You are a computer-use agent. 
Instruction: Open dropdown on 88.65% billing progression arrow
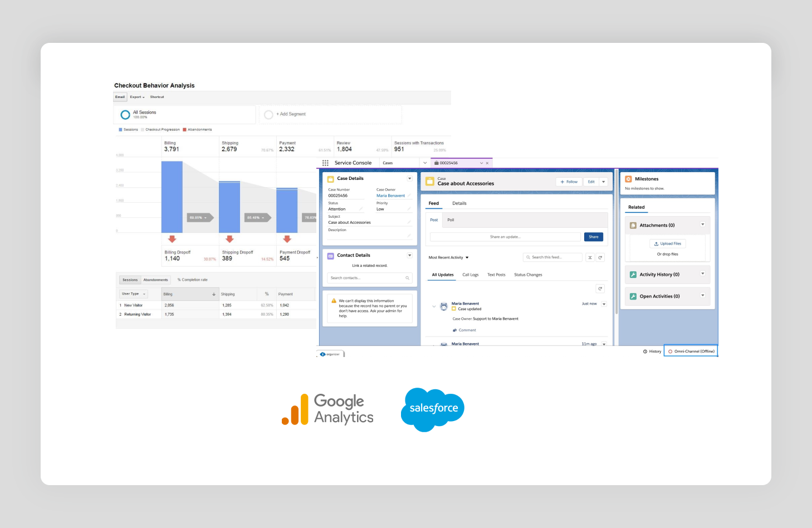pyautogui.click(x=206, y=218)
